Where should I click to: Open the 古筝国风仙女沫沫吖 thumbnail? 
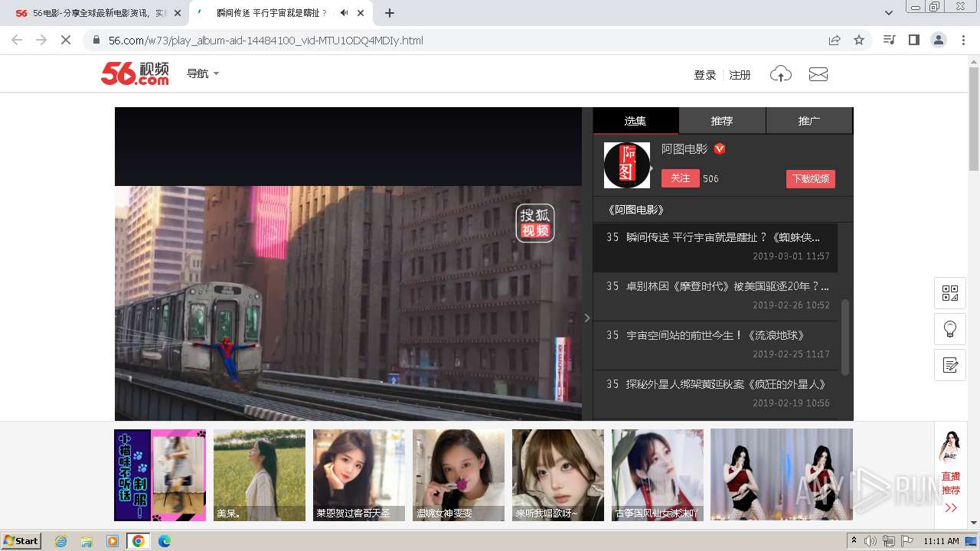click(x=658, y=475)
